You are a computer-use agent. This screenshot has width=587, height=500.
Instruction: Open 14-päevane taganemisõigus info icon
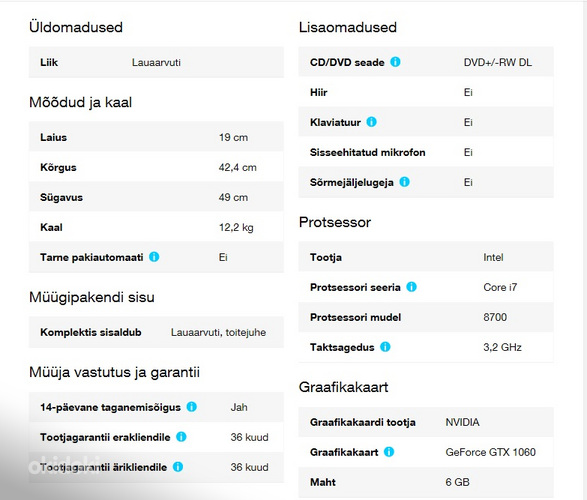(192, 406)
